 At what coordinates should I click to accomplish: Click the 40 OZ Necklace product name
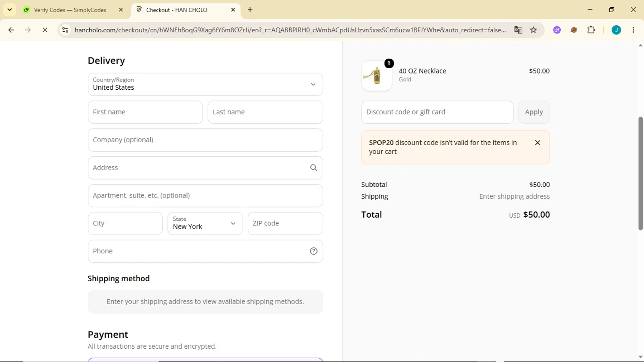click(422, 71)
